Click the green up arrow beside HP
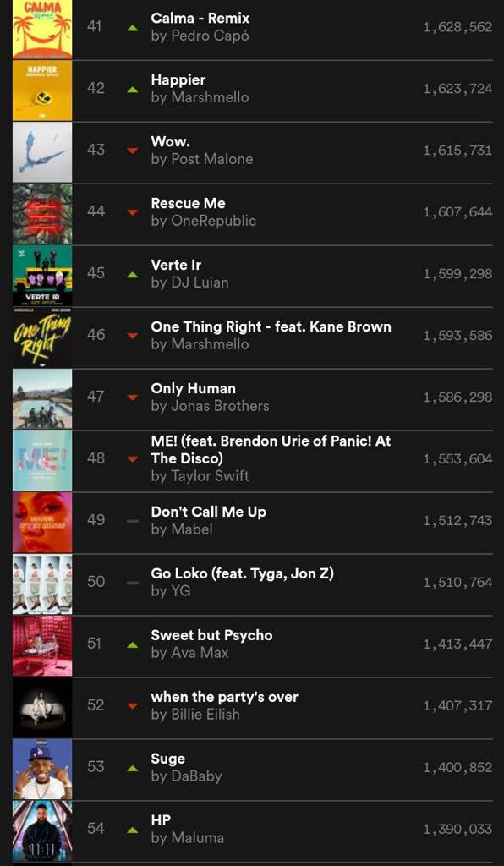The image size is (504, 866). click(132, 830)
